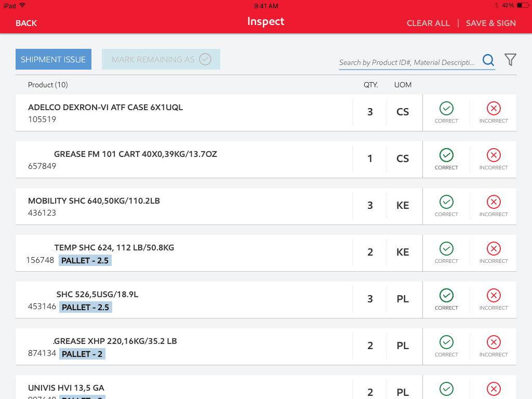Image resolution: width=532 pixels, height=399 pixels.
Task: Tap PALLET - 2.5 tag on item 156748
Action: click(x=85, y=261)
